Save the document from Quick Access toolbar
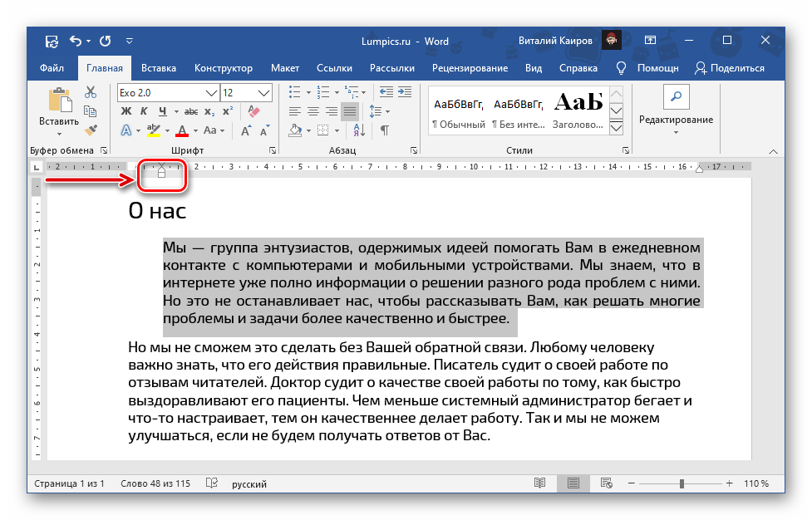 tap(52, 41)
